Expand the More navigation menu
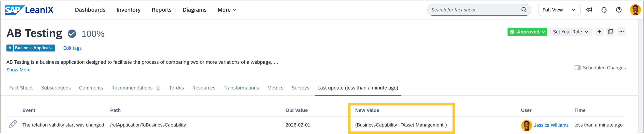Image resolution: width=644 pixels, height=134 pixels. tap(227, 10)
